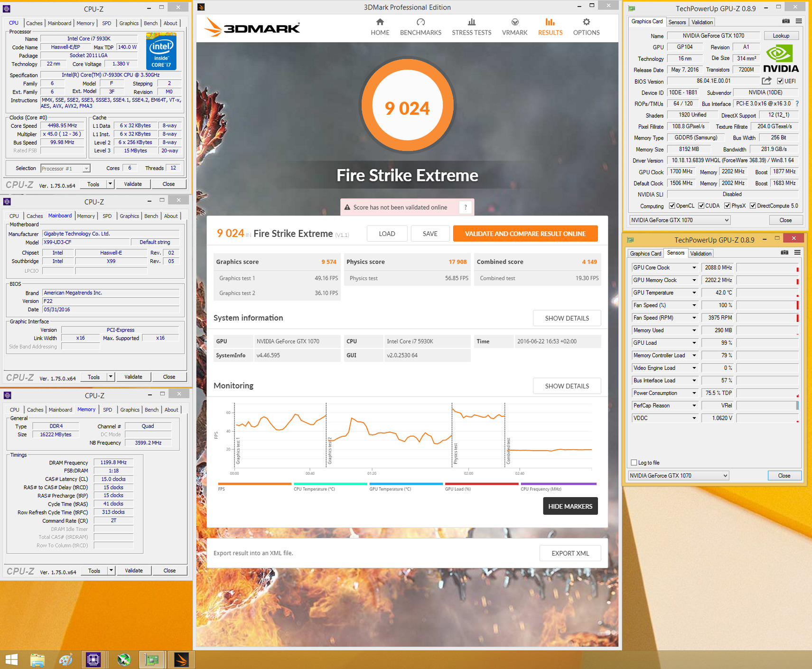Click Bus Interface question mark in GPU-Z
The image size is (812, 669).
[797, 104]
